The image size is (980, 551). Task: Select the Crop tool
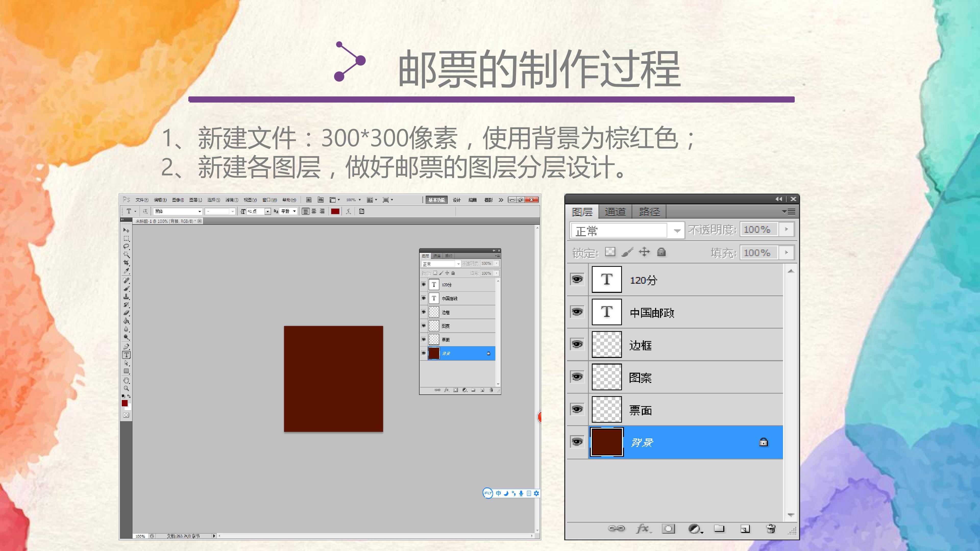point(126,263)
